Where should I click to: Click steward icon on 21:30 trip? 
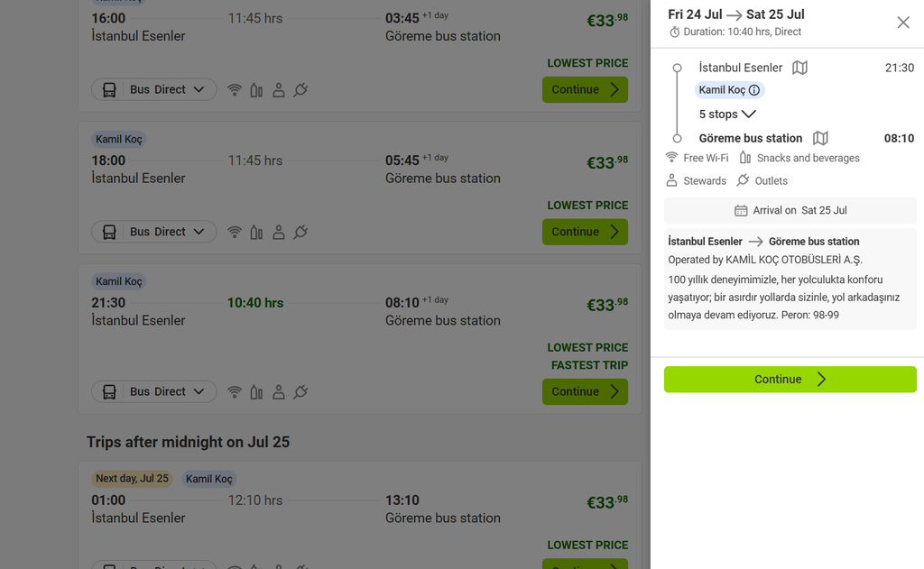pos(279,391)
